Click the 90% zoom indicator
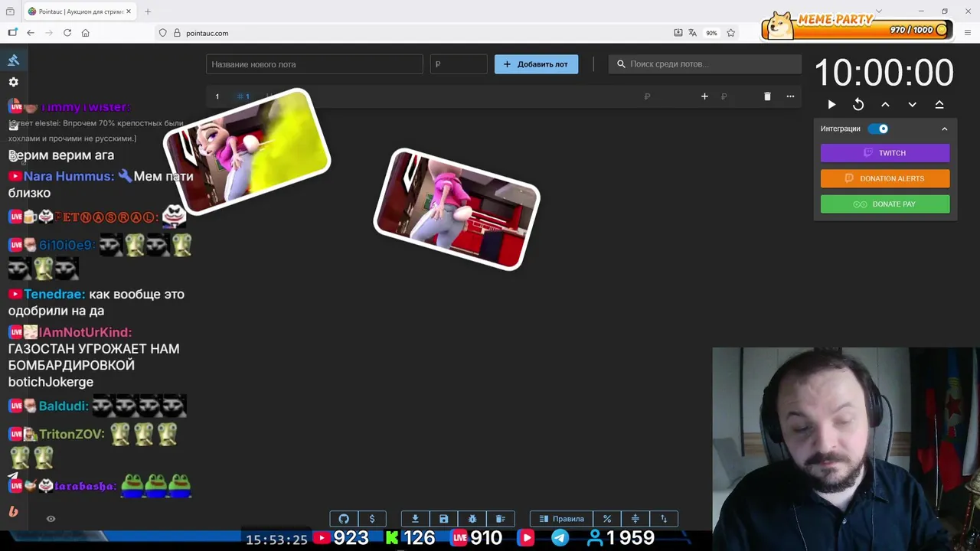Viewport: 980px width, 551px height. [711, 33]
